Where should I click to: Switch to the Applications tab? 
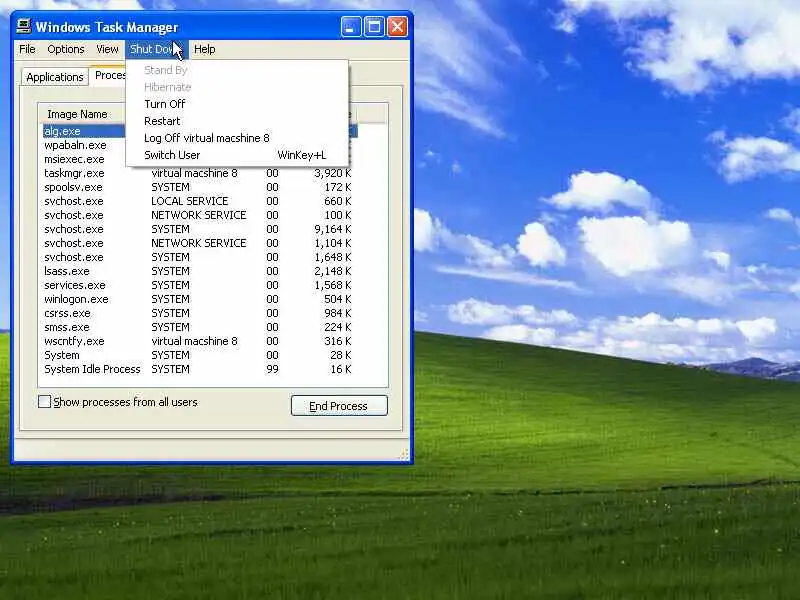coord(55,77)
